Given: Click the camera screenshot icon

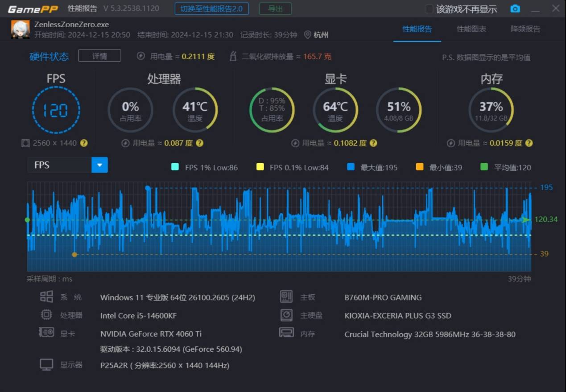Looking at the screenshot, I should (515, 9).
